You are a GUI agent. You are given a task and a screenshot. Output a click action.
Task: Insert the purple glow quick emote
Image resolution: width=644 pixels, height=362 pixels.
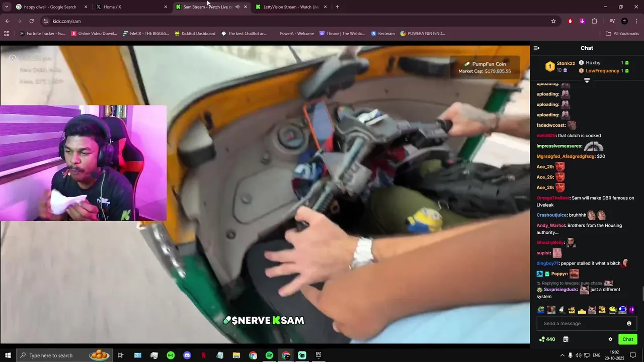click(x=632, y=310)
